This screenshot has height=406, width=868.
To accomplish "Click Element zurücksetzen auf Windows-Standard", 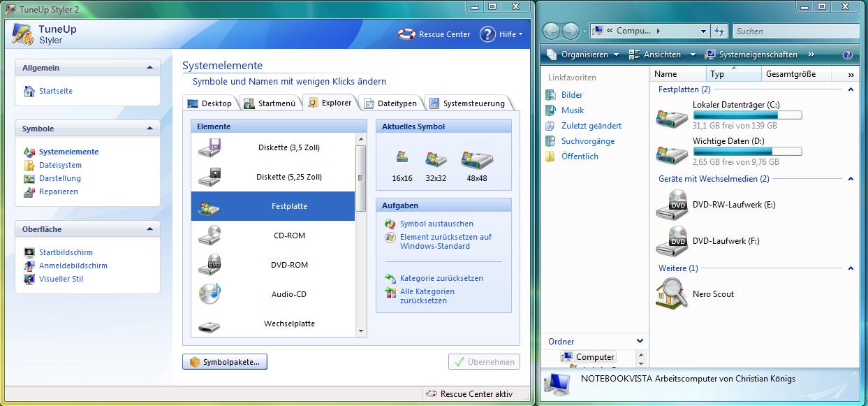I will coord(446,242).
